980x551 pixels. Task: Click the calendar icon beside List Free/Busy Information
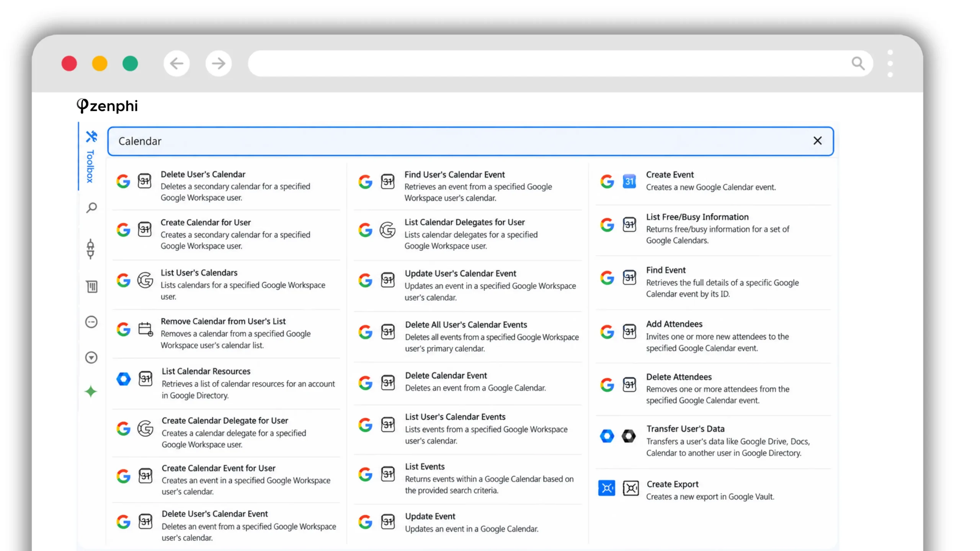[629, 225]
